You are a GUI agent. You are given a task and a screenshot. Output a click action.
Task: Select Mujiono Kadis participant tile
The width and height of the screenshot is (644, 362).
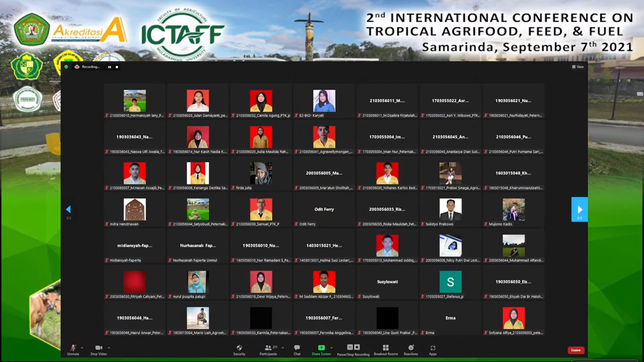coord(514,209)
